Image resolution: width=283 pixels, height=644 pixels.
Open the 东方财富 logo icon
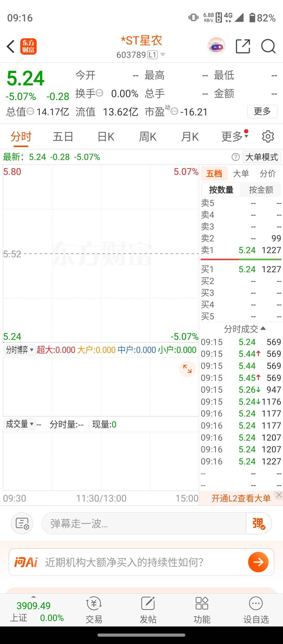(29, 47)
